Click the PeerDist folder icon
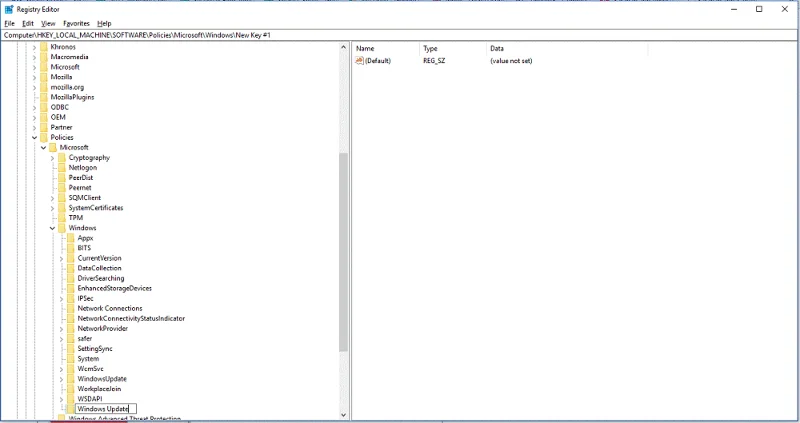800x423 pixels. click(62, 178)
